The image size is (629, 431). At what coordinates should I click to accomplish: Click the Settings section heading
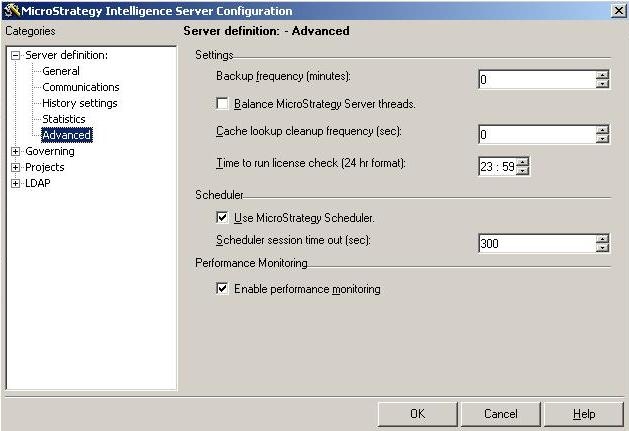[214, 55]
